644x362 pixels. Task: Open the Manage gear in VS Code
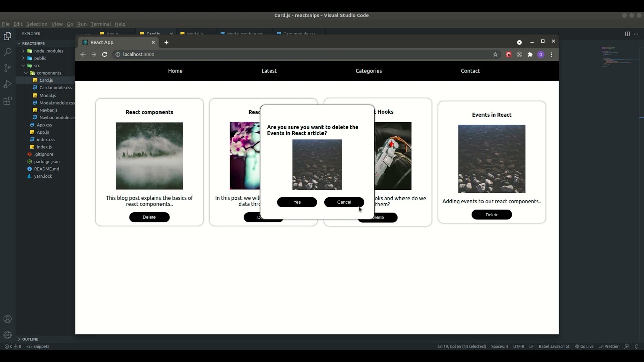(7, 335)
